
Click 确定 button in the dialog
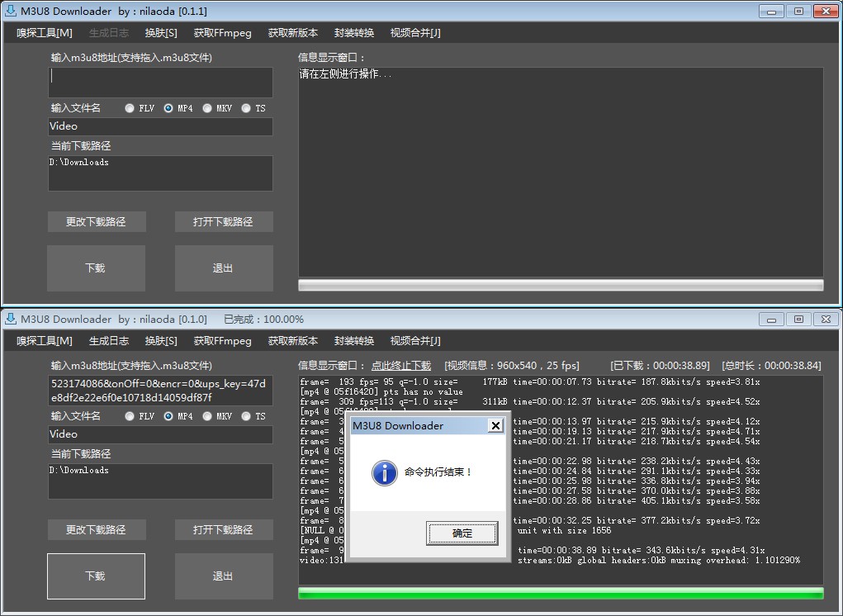[x=462, y=533]
